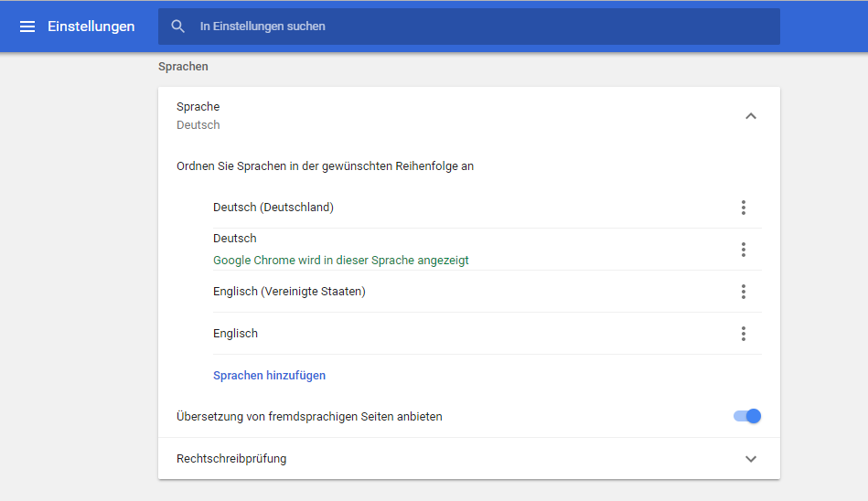Click the 'Übersetzung von fremdsprachigen Seiten anbieten' label
Image resolution: width=868 pixels, height=501 pixels.
click(309, 417)
